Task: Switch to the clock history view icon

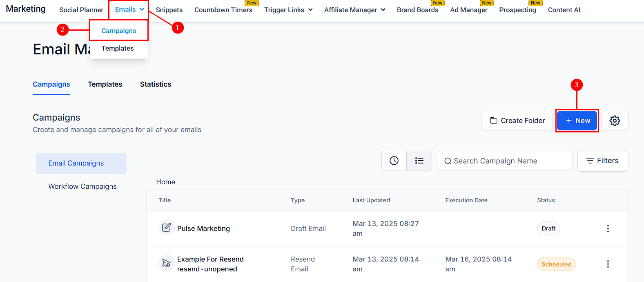Action: 394,161
